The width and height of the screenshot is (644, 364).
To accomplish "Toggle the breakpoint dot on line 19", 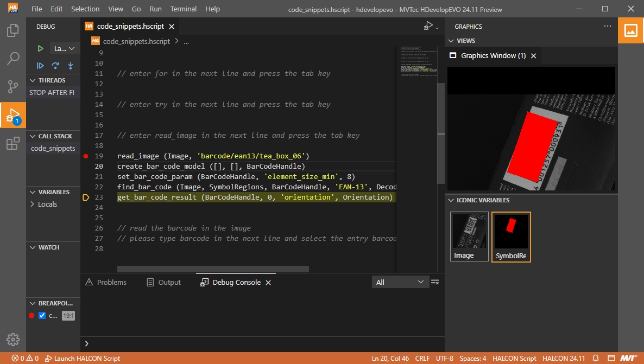I will (x=86, y=156).
